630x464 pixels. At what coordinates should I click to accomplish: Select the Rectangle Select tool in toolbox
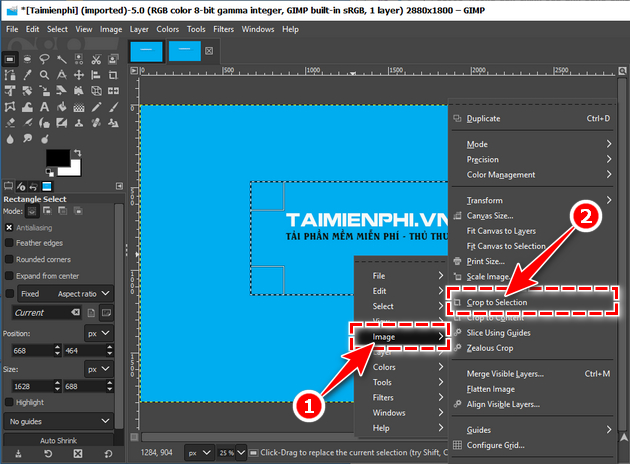coord(10,59)
